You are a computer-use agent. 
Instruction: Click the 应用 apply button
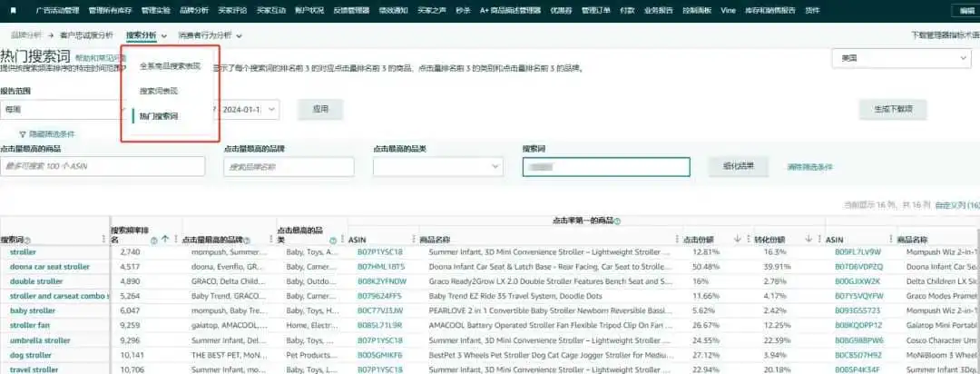(x=320, y=109)
